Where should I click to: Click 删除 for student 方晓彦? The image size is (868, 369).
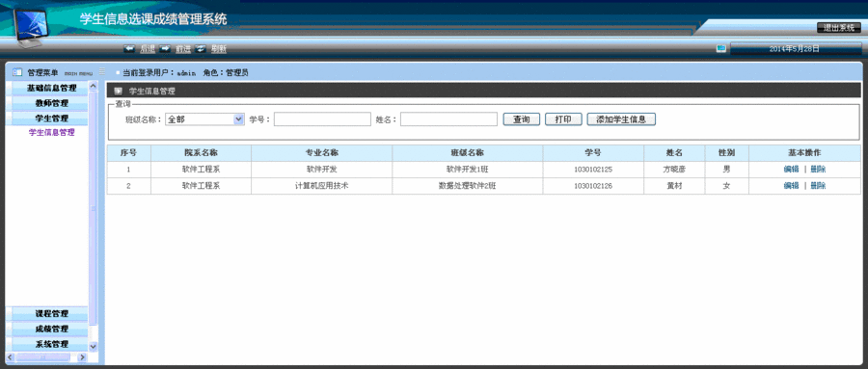tap(818, 170)
